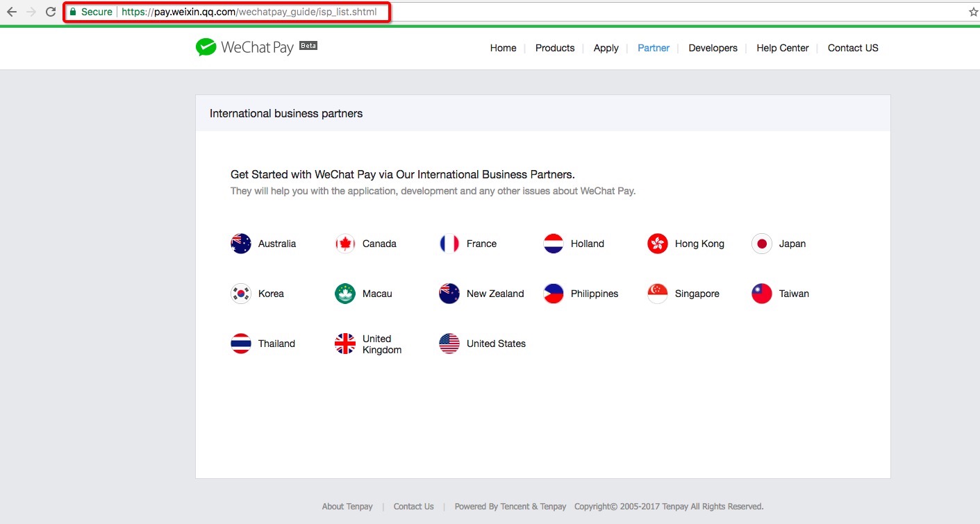The width and height of the screenshot is (980, 524).
Task: Click the browser address bar URL
Action: [x=249, y=12]
